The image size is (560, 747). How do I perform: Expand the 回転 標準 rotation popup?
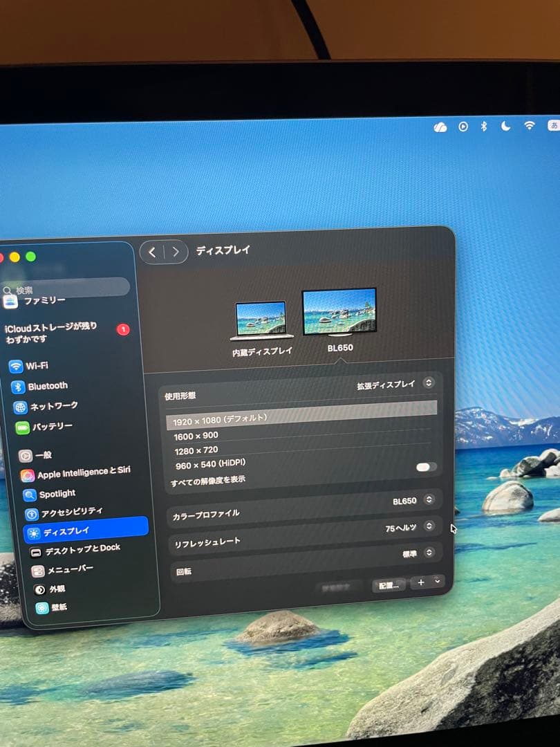[429, 553]
